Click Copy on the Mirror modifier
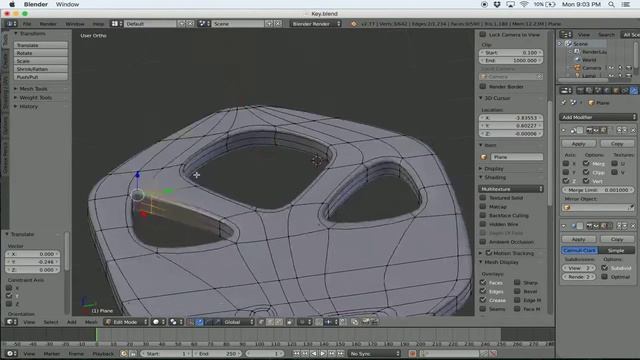 617,144
